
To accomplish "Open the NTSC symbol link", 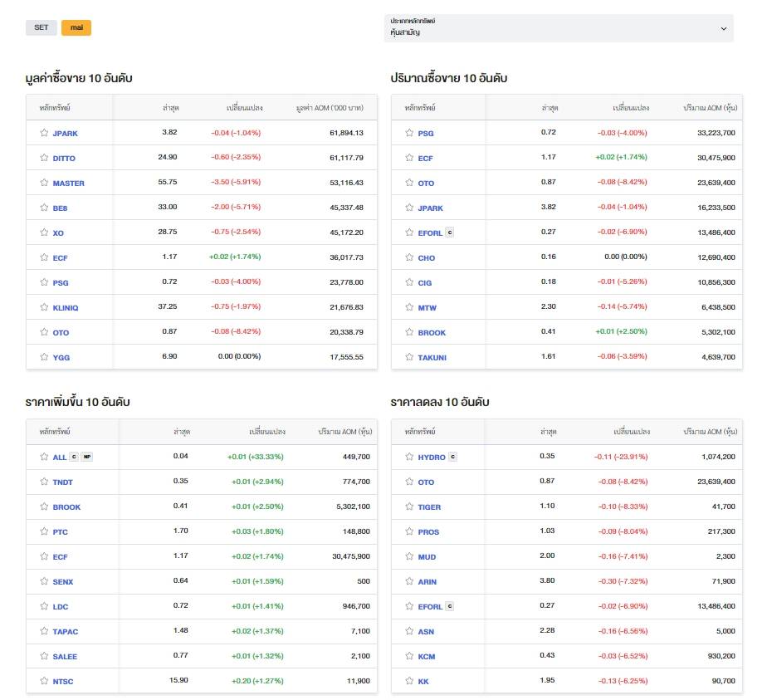I will 63,682.
